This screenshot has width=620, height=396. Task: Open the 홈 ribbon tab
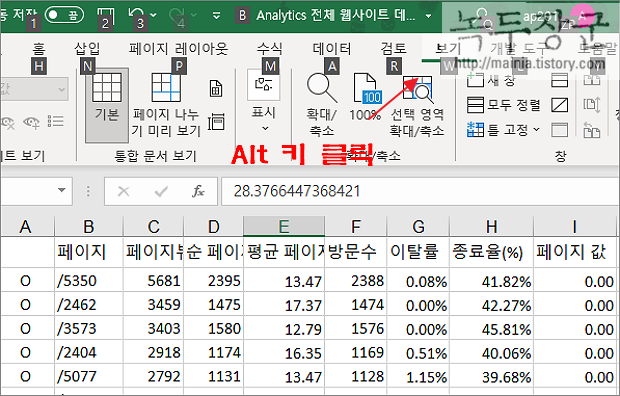(39, 49)
